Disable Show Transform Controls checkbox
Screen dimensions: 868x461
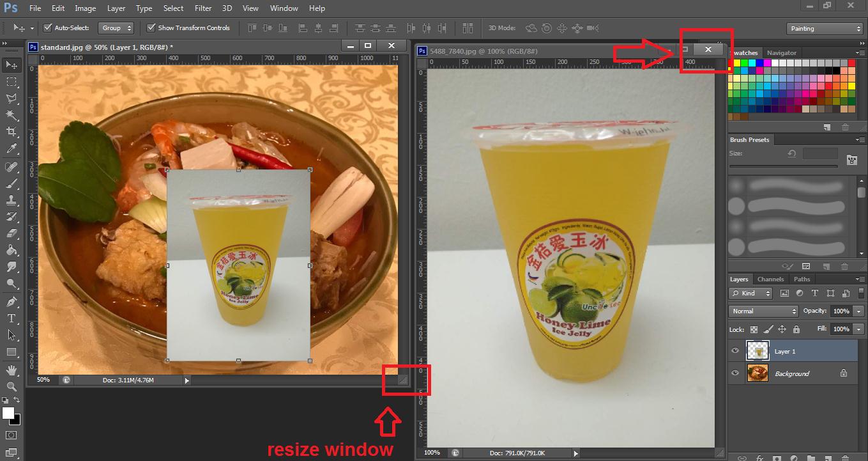(x=151, y=28)
